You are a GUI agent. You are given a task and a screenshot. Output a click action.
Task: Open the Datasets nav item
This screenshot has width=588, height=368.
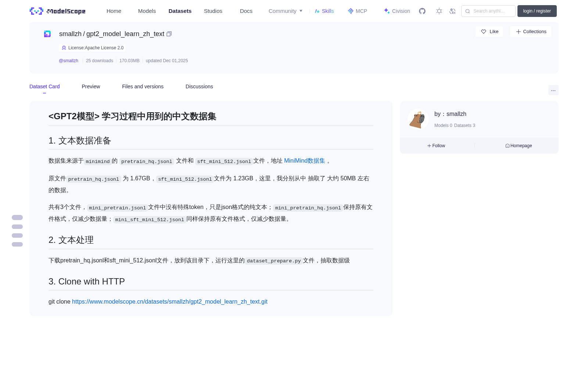coord(180,11)
